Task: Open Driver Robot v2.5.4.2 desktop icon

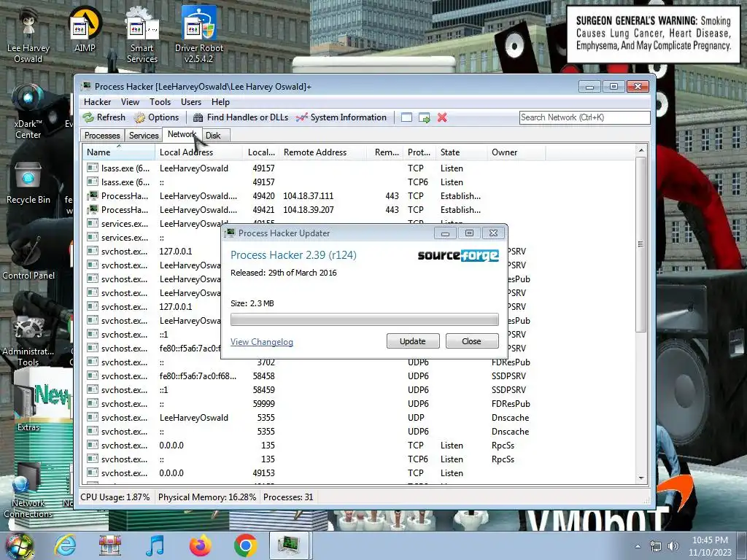Action: pyautogui.click(x=199, y=35)
